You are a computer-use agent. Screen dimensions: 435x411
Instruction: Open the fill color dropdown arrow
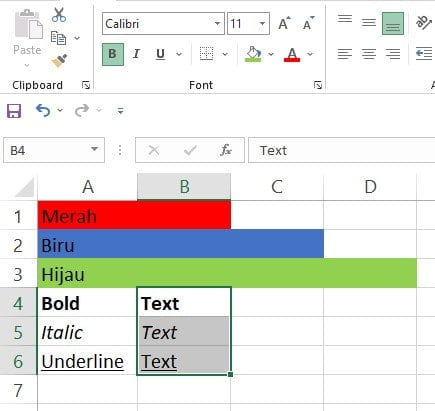tap(271, 54)
